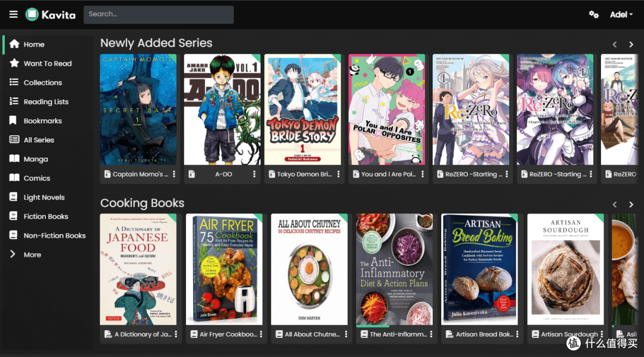Click PDF icon beside Artisan Bread Bak...
The image size is (644, 357).
450,334
